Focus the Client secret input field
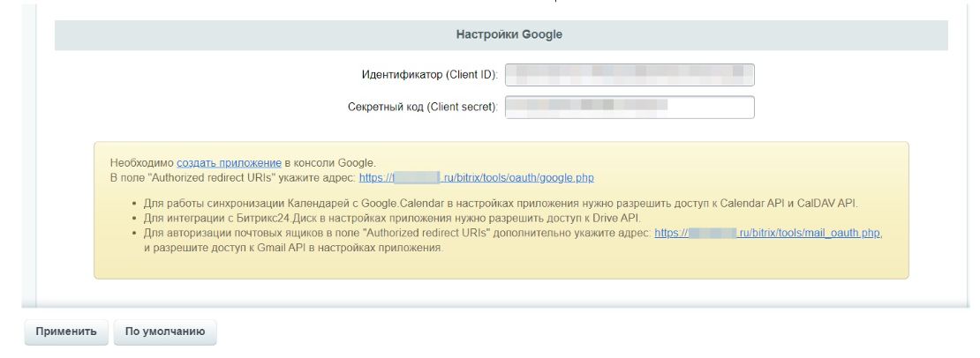The height and width of the screenshot is (358, 980). [x=629, y=107]
